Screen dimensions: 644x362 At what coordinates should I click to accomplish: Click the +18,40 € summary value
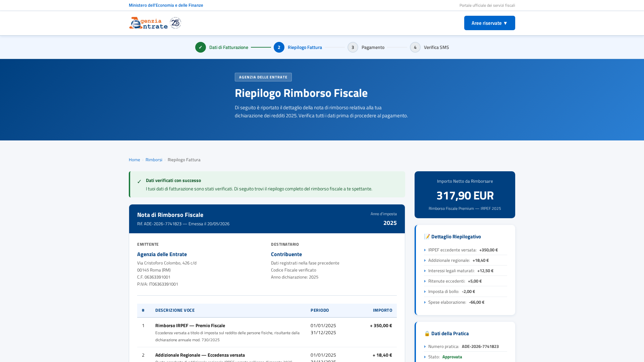[x=481, y=260]
